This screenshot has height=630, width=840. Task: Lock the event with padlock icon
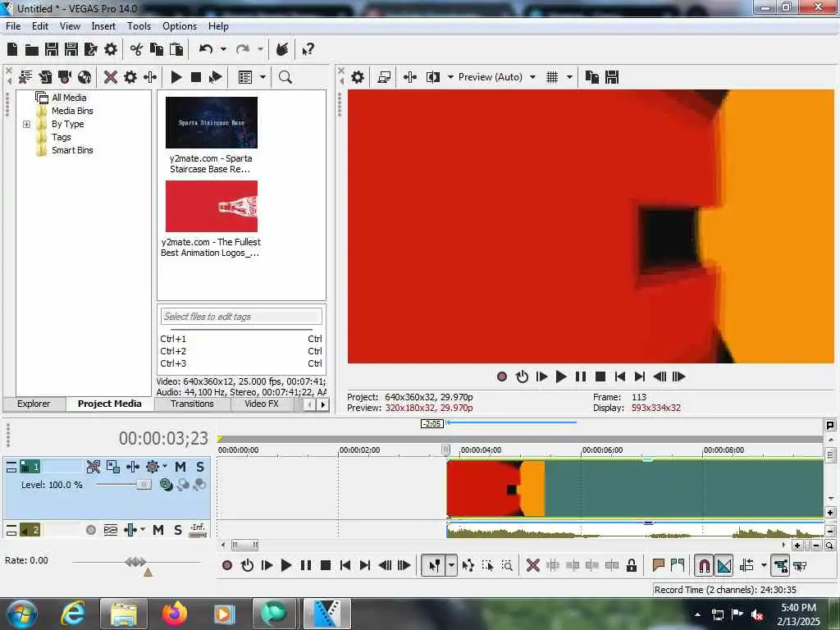(x=632, y=566)
